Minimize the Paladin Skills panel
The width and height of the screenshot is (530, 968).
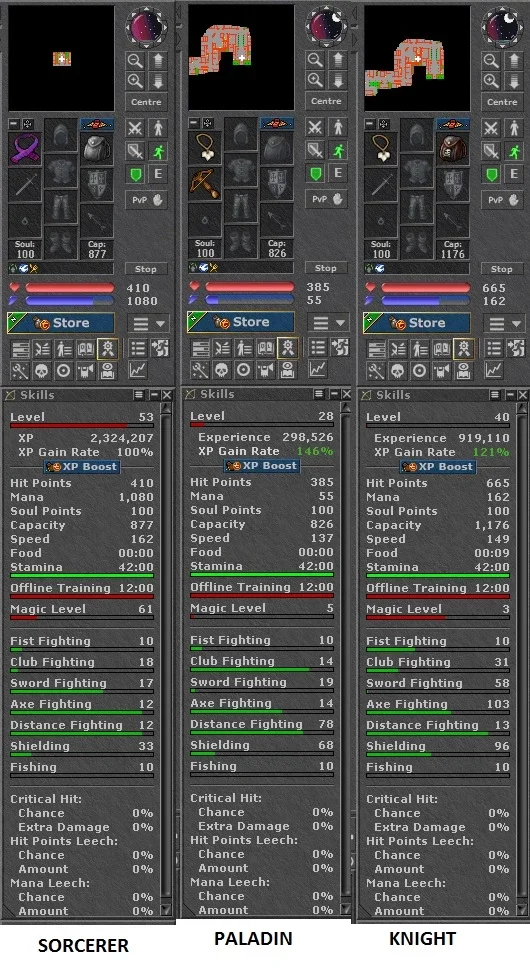pos(334,394)
